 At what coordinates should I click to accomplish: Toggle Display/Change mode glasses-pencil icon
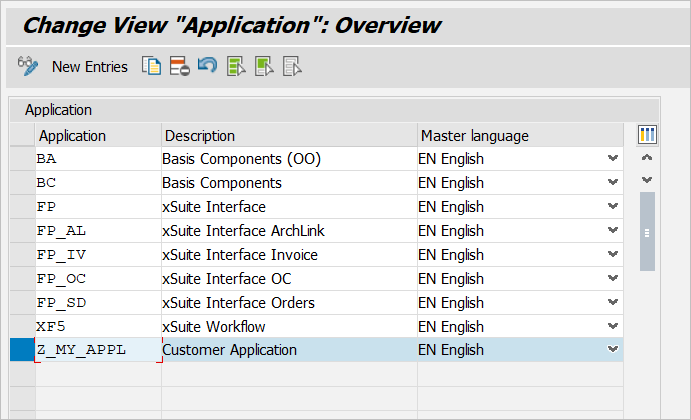[28, 67]
